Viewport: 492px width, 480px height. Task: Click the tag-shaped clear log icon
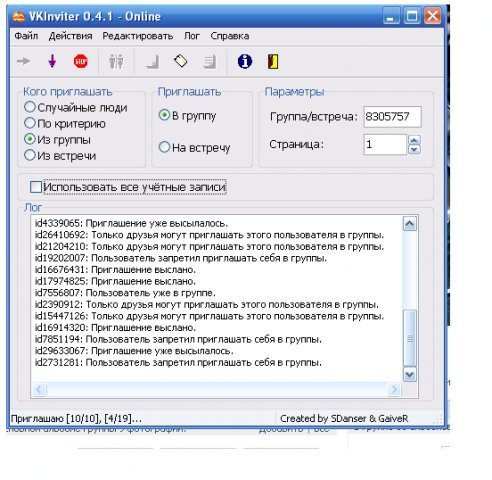[x=181, y=61]
